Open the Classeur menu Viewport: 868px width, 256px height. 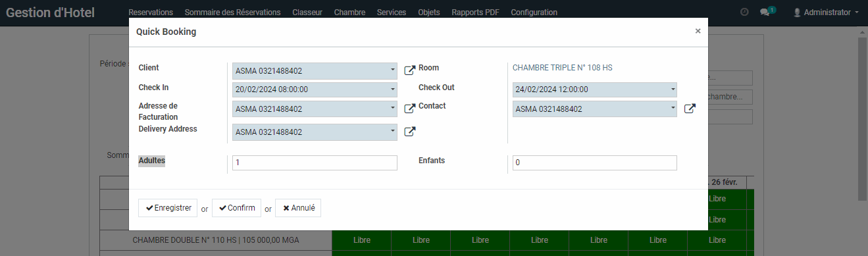coord(307,13)
